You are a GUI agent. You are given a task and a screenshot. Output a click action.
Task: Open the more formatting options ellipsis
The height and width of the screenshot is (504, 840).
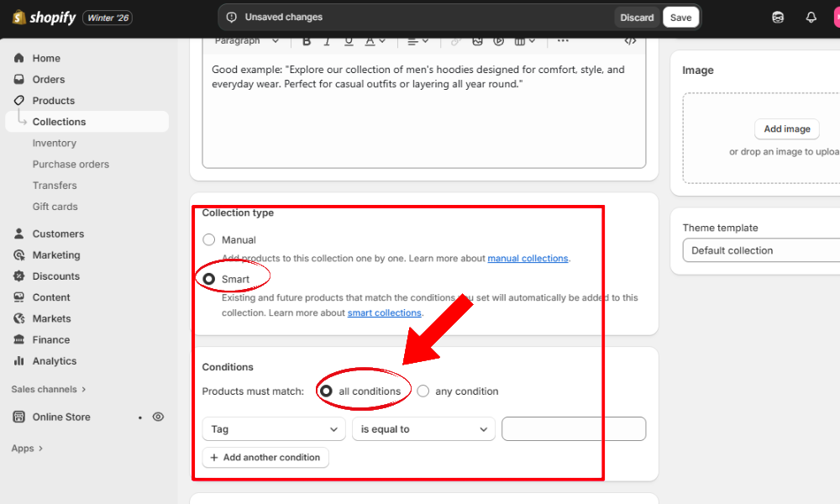coord(563,40)
